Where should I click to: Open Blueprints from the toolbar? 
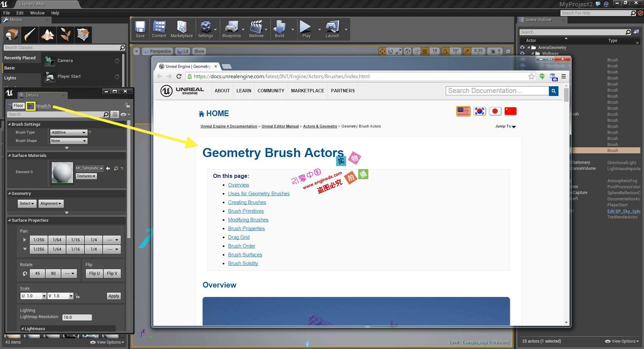[231, 29]
